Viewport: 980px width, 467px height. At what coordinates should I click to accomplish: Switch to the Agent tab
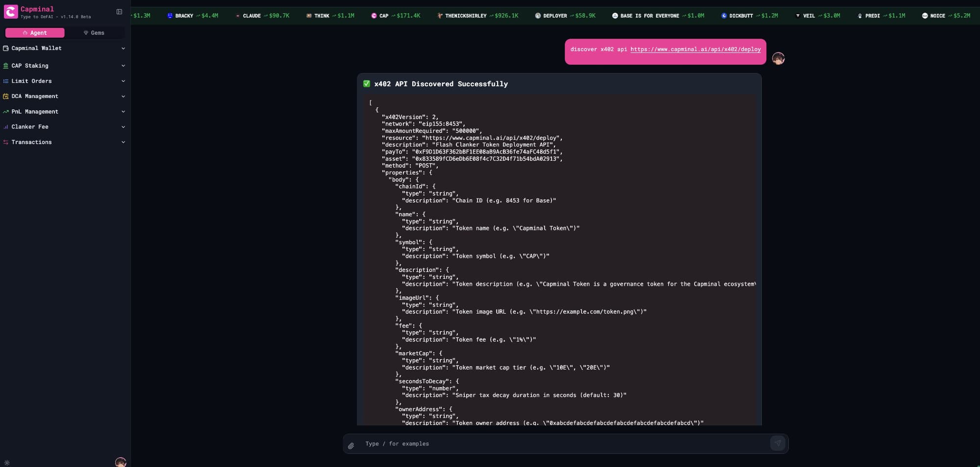pyautogui.click(x=35, y=33)
